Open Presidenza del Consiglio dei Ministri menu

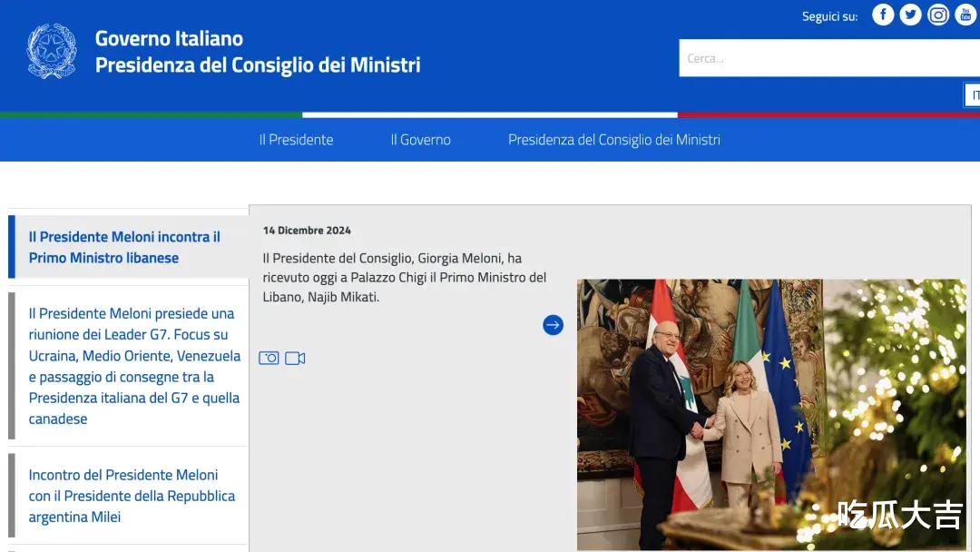pos(613,140)
